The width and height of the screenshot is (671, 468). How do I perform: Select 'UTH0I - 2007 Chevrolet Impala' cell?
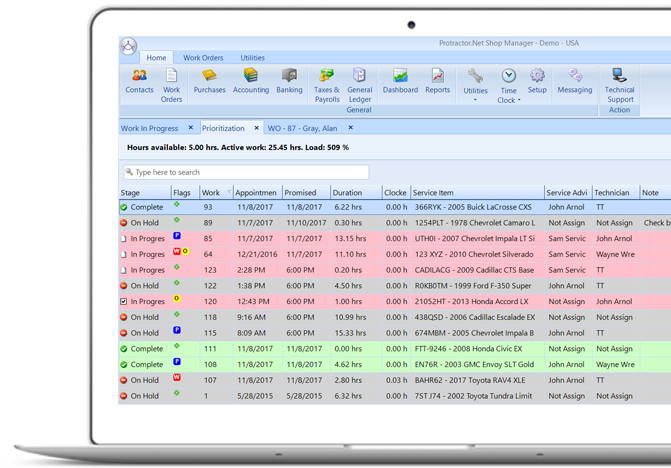coord(477,239)
